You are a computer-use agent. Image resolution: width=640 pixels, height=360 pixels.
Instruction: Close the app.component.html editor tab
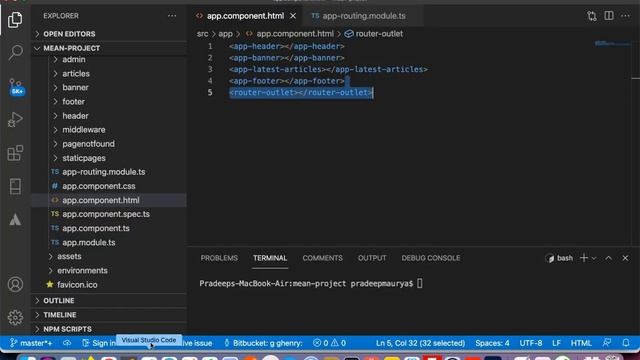[293, 16]
